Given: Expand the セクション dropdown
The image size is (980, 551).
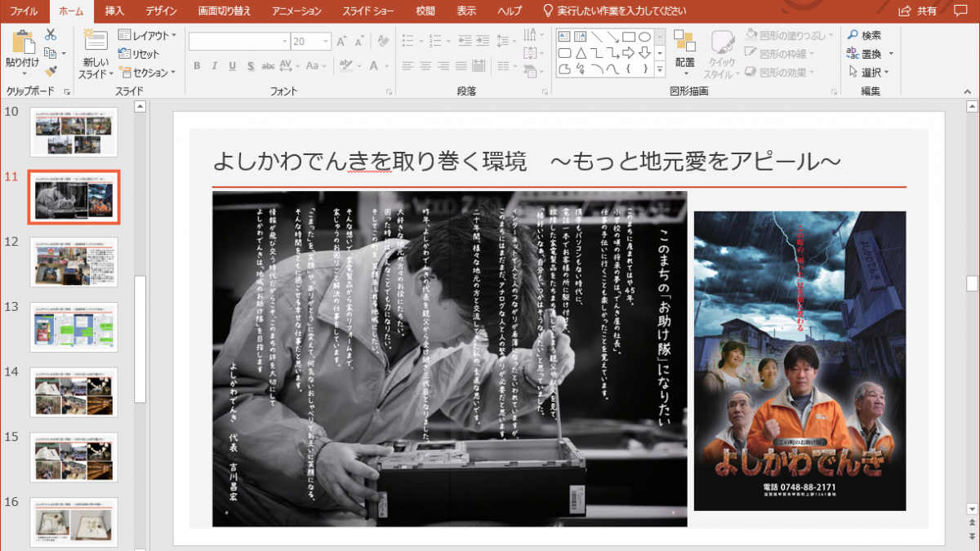Looking at the screenshot, I should (x=148, y=73).
